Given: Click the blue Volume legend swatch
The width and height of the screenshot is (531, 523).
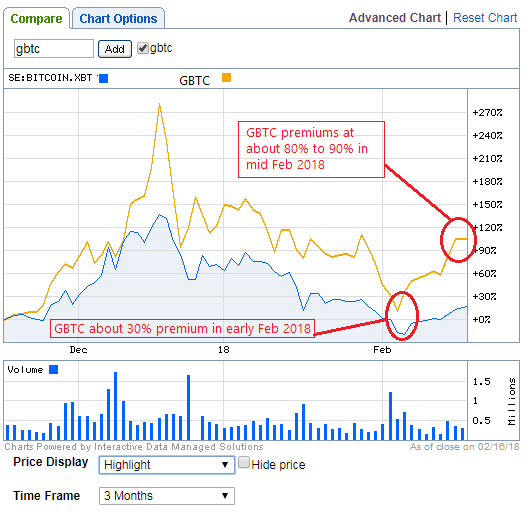Looking at the screenshot, I should coord(54,369).
